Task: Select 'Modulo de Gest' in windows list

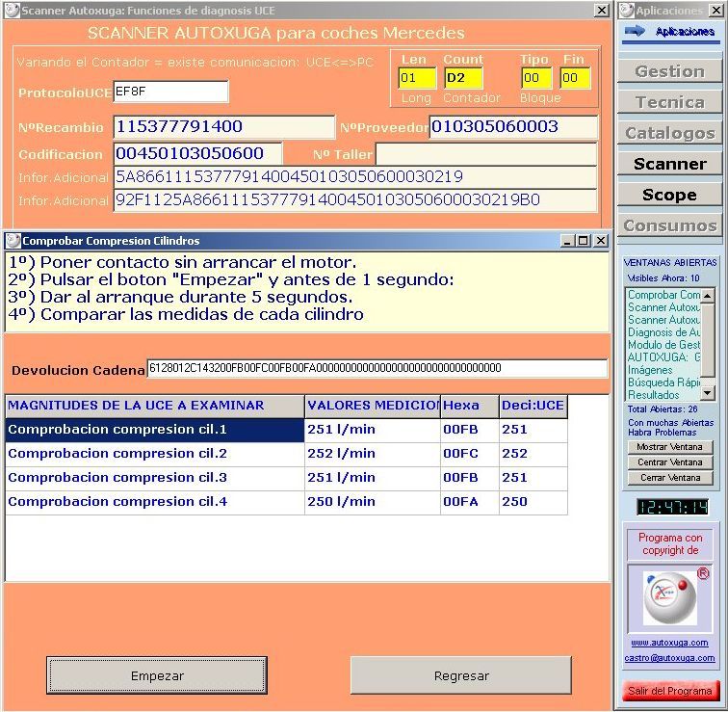Action: click(663, 345)
